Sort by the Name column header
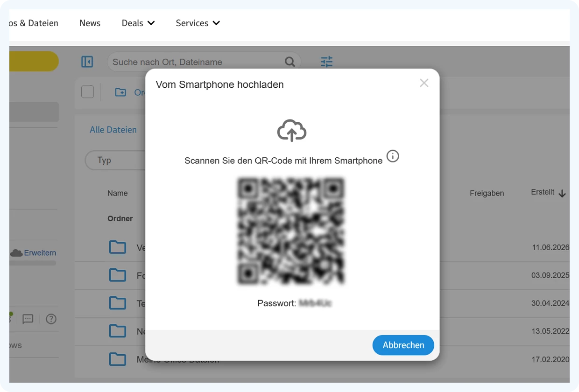Image resolution: width=579 pixels, height=392 pixels. [x=118, y=193]
